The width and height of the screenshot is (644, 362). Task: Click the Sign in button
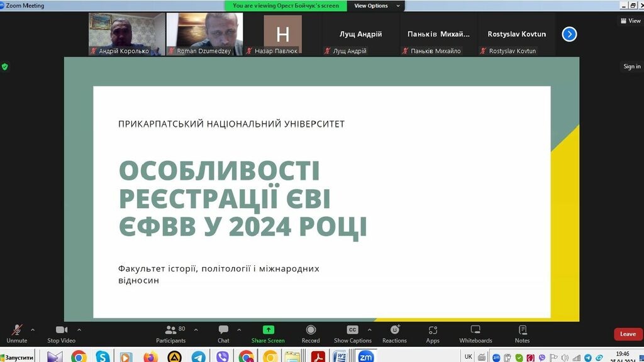pyautogui.click(x=631, y=67)
